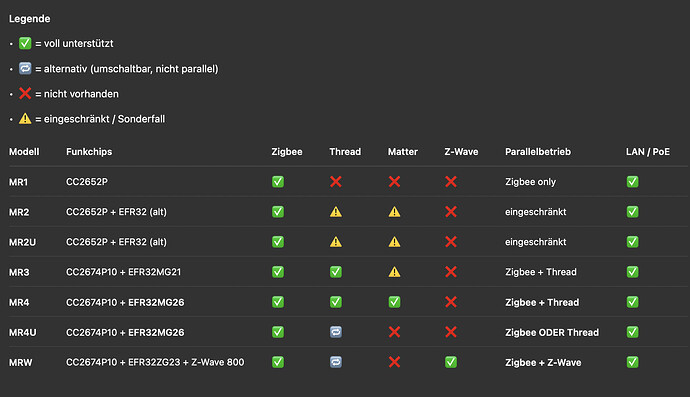Screen dimensions: 690x397
Task: Click the yellow warning icon in the legend
Action: click(25, 118)
